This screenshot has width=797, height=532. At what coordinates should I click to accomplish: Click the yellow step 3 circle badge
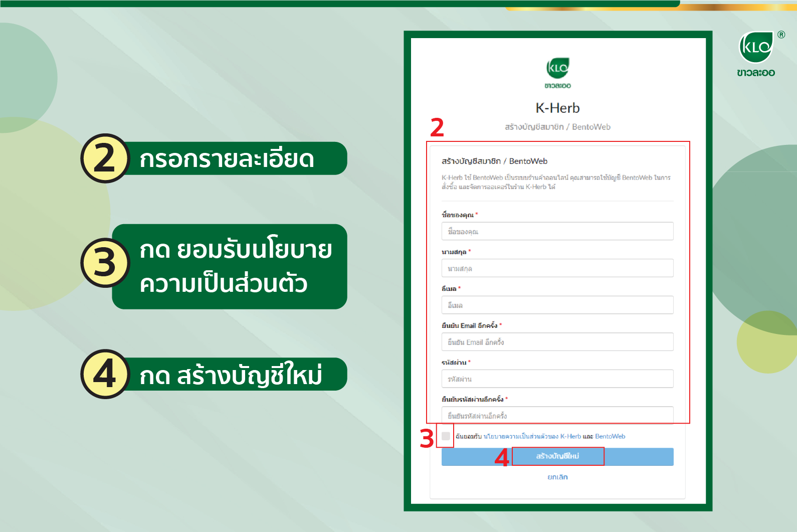105,263
